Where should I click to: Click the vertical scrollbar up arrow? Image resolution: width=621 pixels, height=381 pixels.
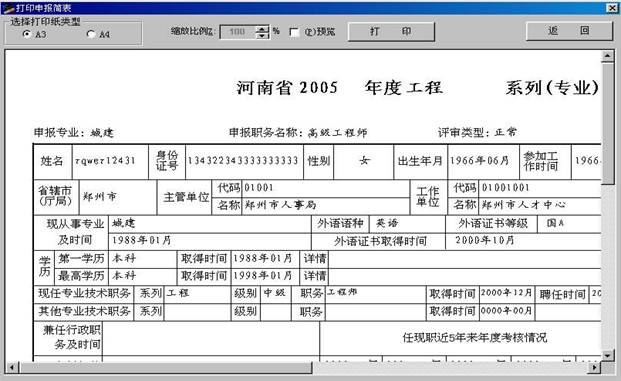tap(607, 56)
